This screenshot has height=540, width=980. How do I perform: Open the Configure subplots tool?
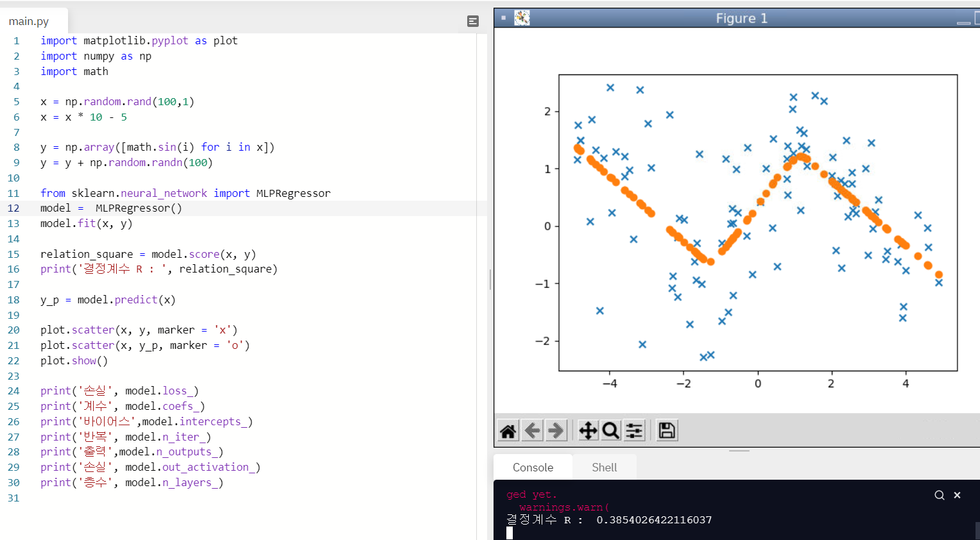click(634, 431)
